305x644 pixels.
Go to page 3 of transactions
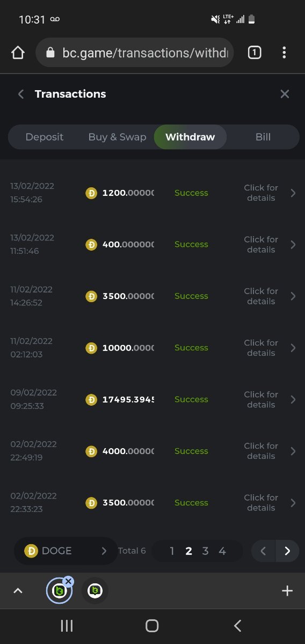click(x=205, y=551)
